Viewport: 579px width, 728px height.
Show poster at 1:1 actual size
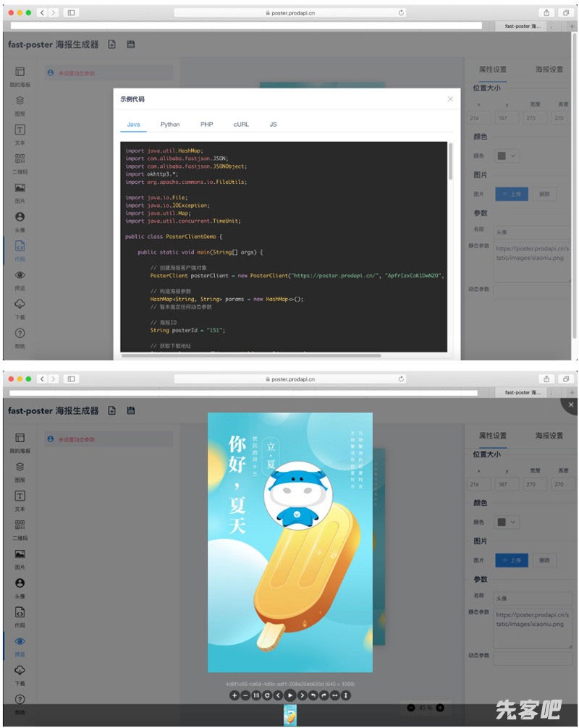256,695
